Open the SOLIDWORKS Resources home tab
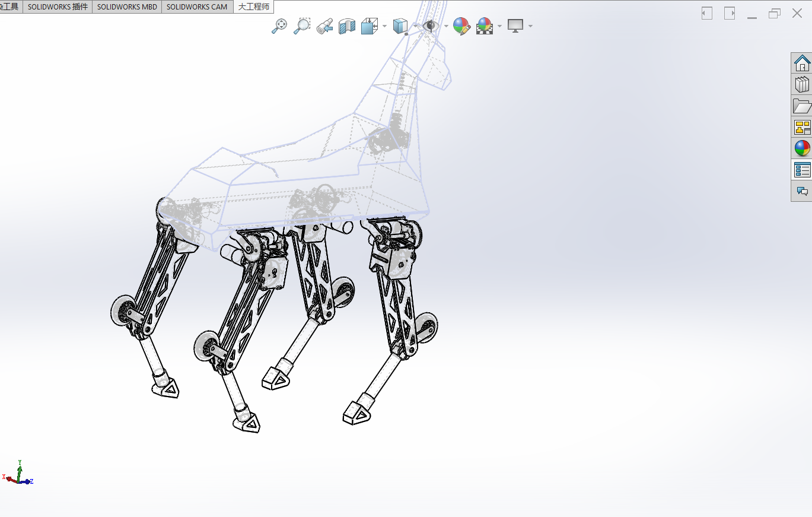Screen dimensions: 812x517 coord(802,63)
